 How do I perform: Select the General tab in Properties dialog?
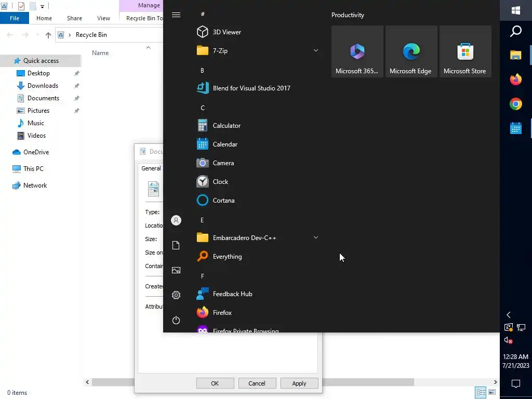pyautogui.click(x=151, y=168)
